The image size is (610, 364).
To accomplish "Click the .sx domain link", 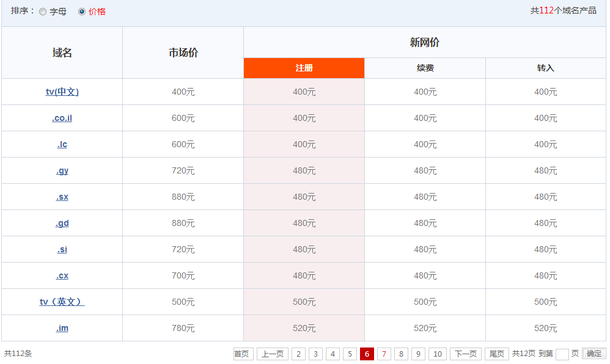I will click(x=62, y=197).
